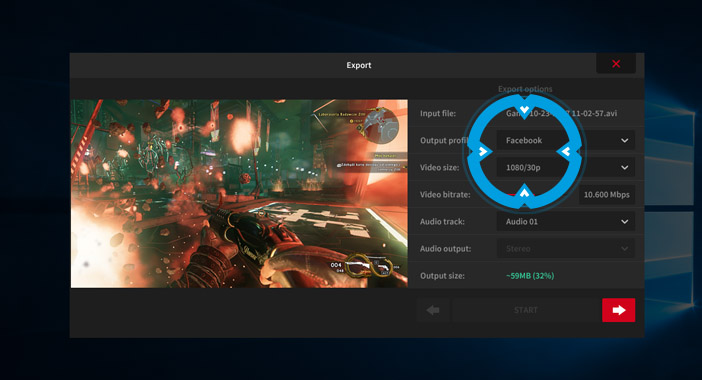Open the Output profile dropdown showing Facebook

point(565,141)
